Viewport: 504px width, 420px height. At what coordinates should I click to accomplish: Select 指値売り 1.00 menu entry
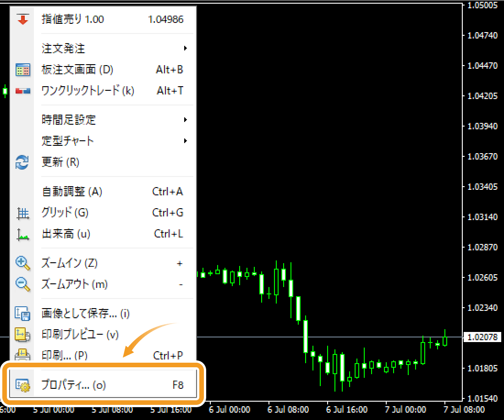103,19
